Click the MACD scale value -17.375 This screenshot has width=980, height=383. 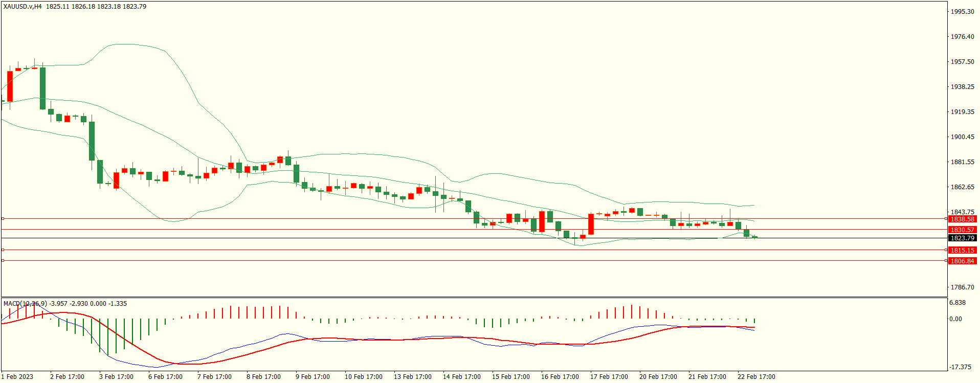[x=960, y=367]
